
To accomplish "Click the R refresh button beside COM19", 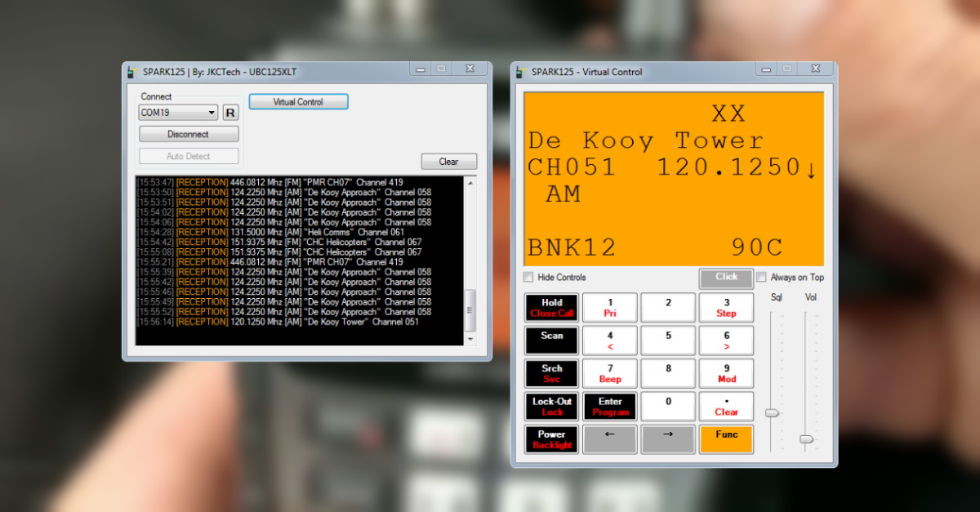I will 230,113.
